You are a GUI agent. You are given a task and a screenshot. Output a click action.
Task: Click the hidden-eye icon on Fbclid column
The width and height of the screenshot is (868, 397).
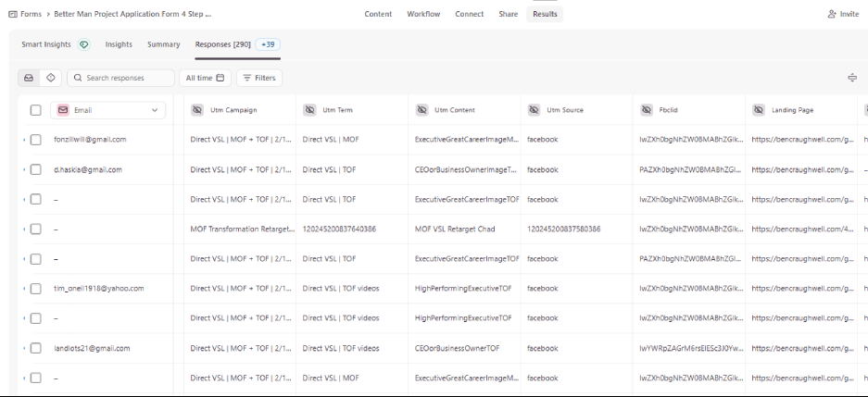pos(647,110)
